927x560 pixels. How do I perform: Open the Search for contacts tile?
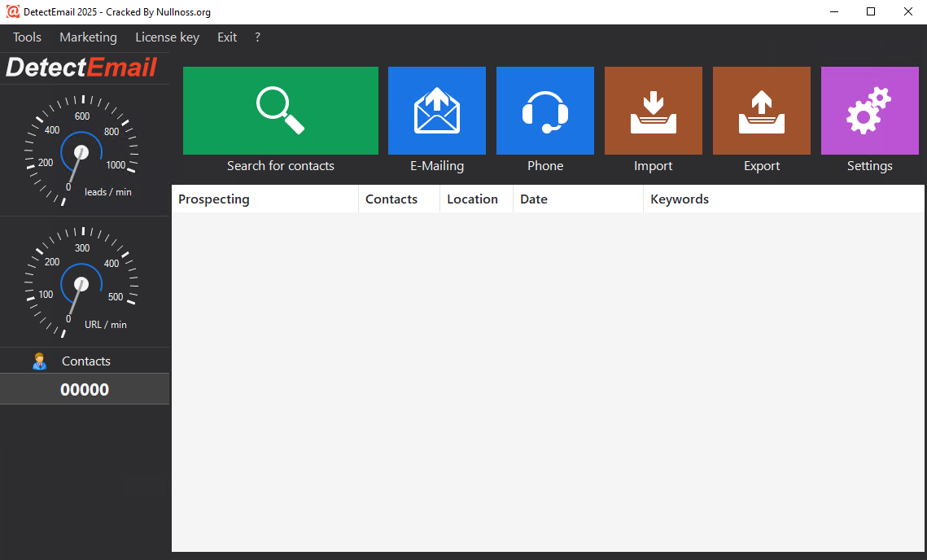pyautogui.click(x=280, y=111)
